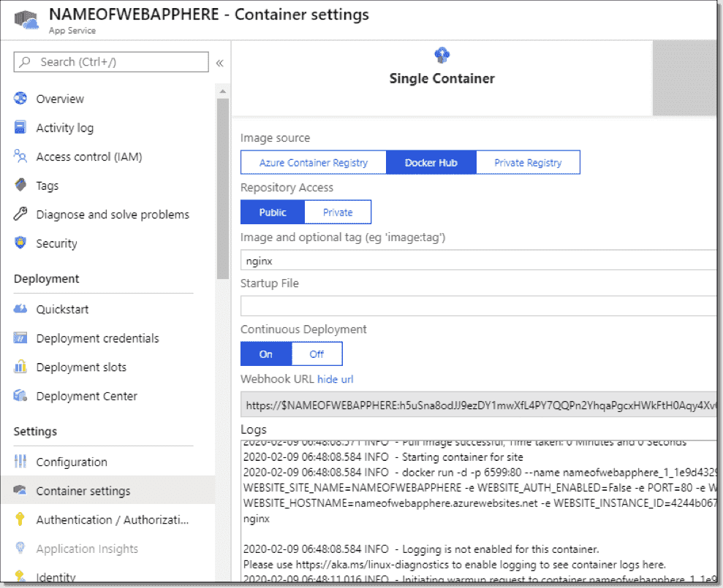Open the Deployment Center icon
723x588 pixels.
(x=20, y=396)
